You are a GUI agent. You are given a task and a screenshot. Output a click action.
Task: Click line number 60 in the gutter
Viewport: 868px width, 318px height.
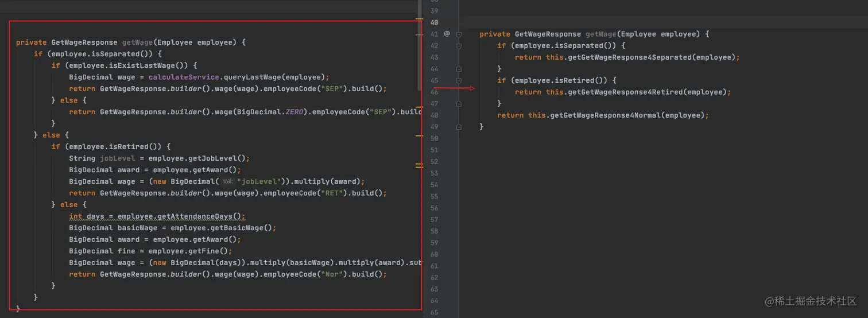pyautogui.click(x=434, y=254)
